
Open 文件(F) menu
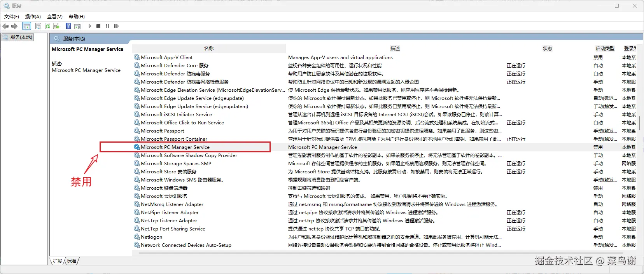point(12,16)
